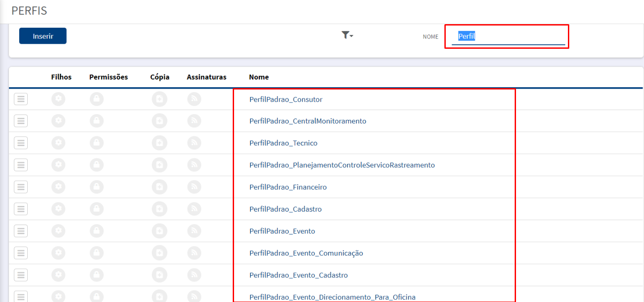This screenshot has height=302, width=644.
Task: Open Permissões lock for PerfilPadrao_Cadastro
Action: (97, 209)
